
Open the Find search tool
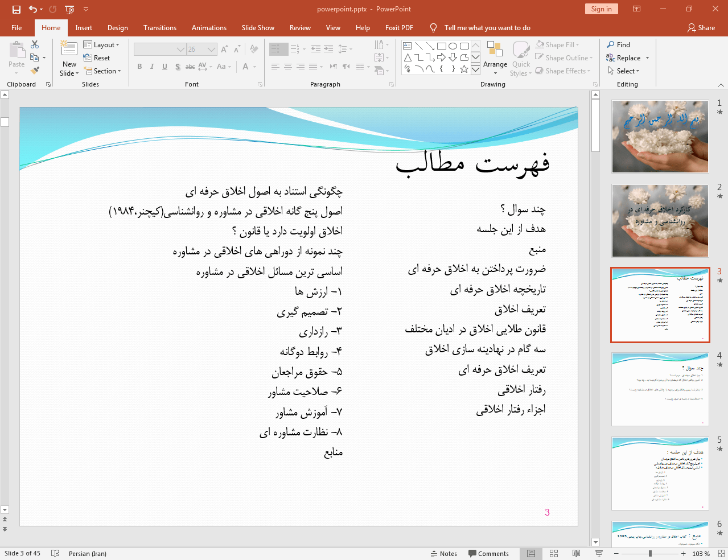pyautogui.click(x=618, y=44)
